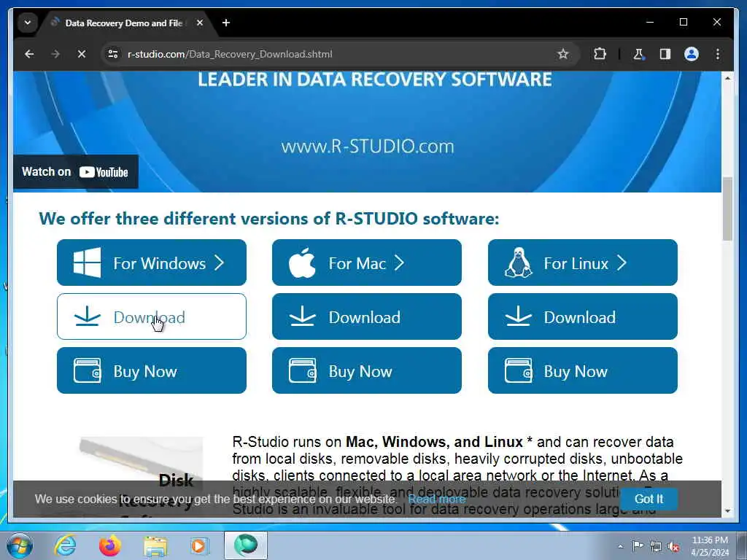Click the browser back arrow

coord(29,54)
